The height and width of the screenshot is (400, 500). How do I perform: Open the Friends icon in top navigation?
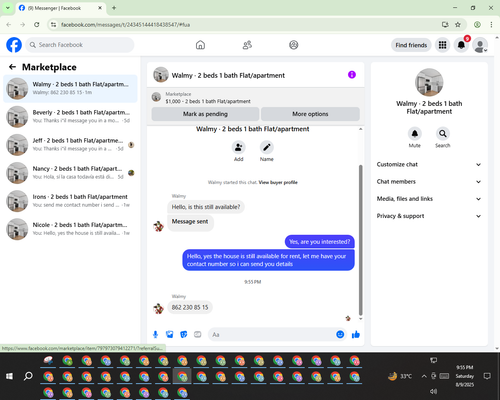click(247, 45)
